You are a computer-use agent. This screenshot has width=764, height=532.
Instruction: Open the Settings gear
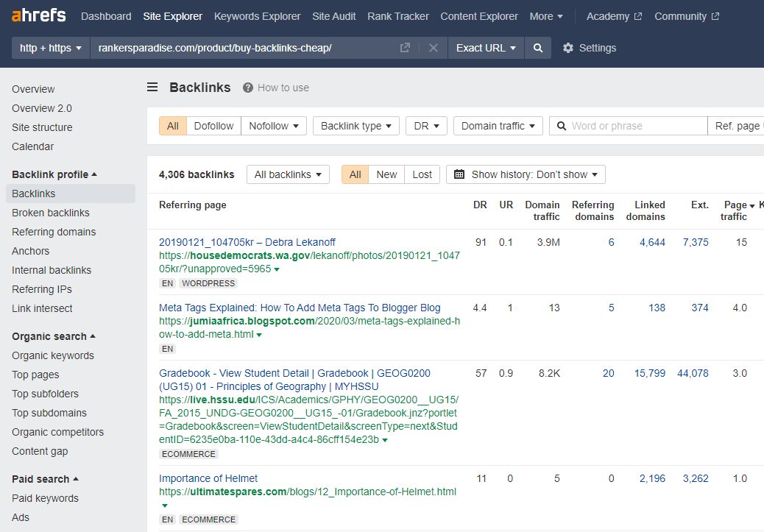(x=568, y=48)
